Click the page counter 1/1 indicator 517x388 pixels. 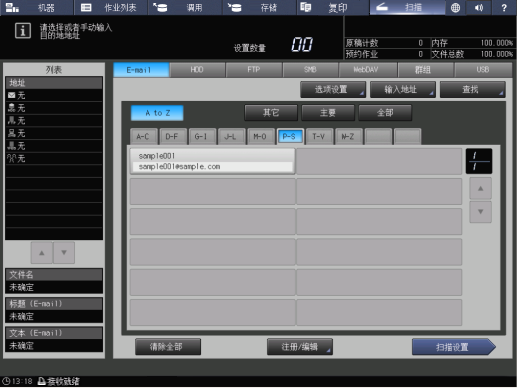[479, 161]
